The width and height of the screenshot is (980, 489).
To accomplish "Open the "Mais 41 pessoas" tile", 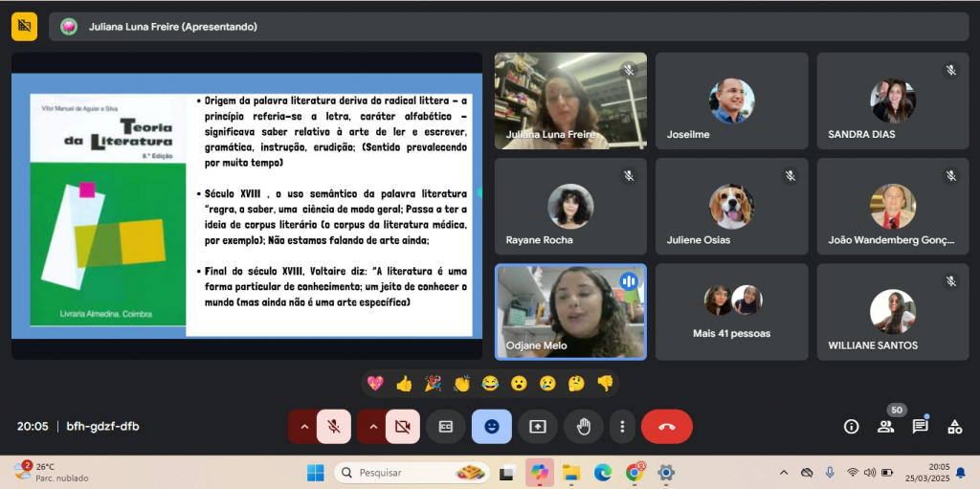I will pos(731,312).
